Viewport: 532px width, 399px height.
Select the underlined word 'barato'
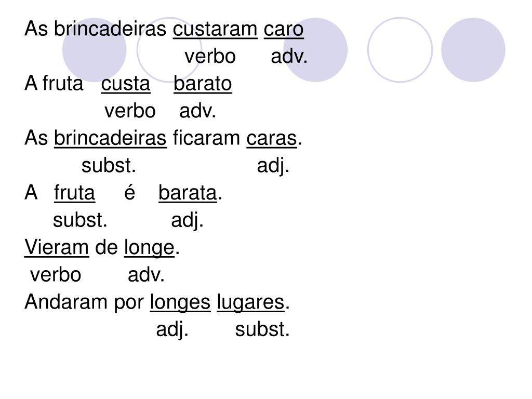click(x=203, y=84)
